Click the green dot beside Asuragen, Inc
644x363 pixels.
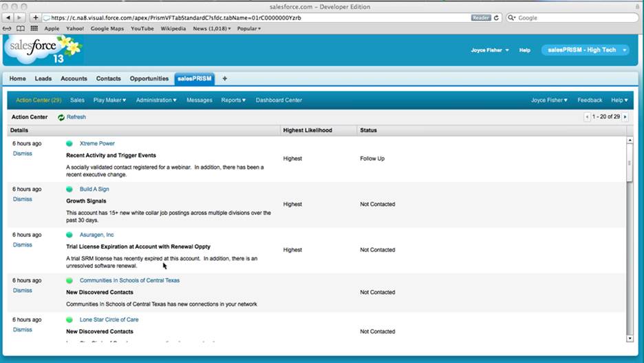click(69, 235)
